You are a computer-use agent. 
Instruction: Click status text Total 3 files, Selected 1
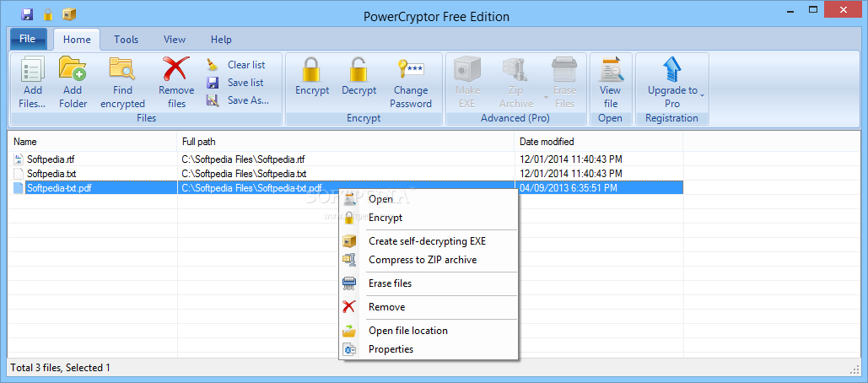(x=61, y=368)
